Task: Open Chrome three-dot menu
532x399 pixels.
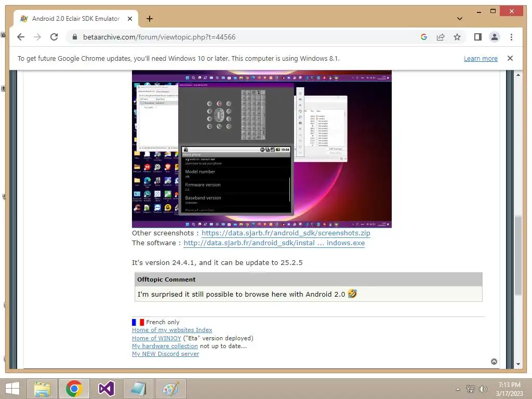Action: tap(511, 37)
